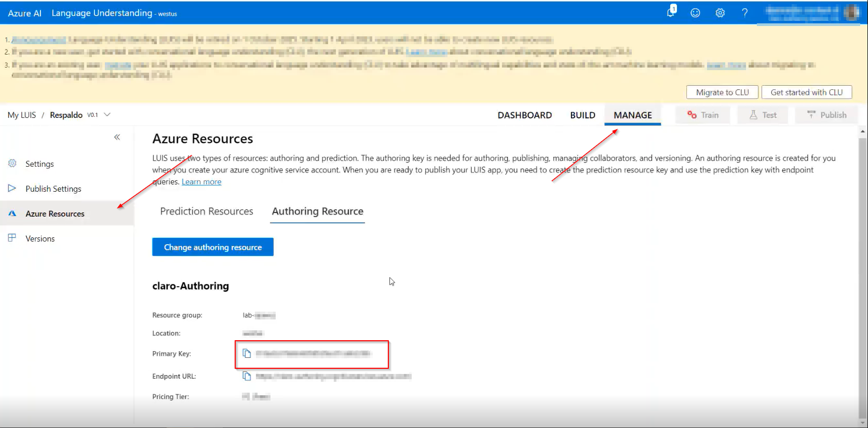Click the Endpoint URL label

pyautogui.click(x=174, y=376)
